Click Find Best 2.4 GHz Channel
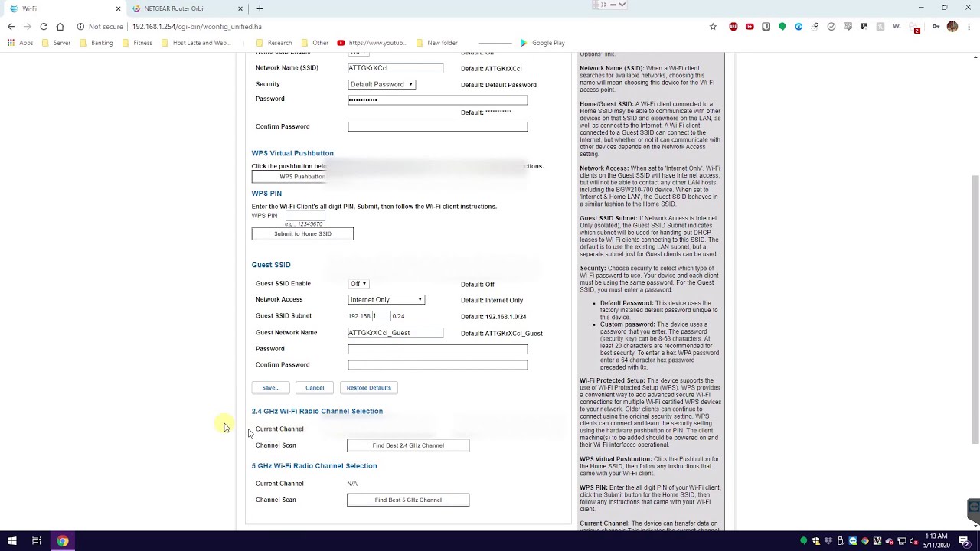The width and height of the screenshot is (980, 551). point(408,445)
